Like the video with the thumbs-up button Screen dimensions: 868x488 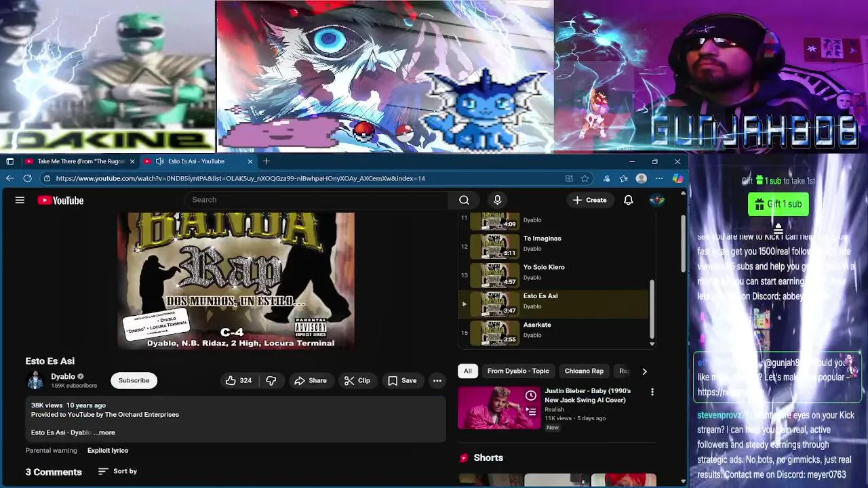[x=238, y=380]
